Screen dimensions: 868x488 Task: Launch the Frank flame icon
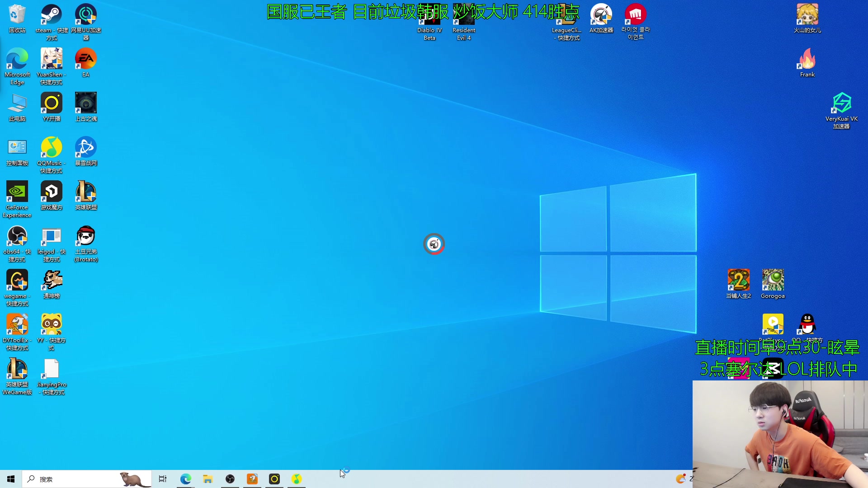[807, 63]
